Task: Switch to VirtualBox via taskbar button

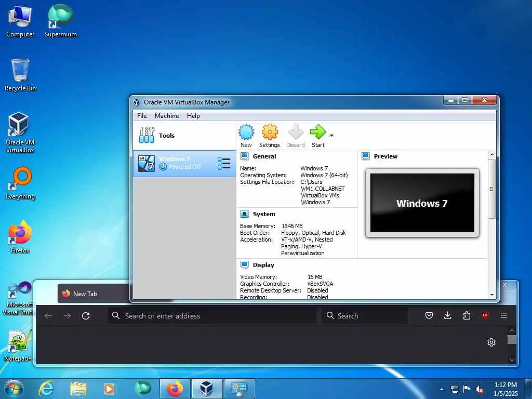Action: tap(207, 389)
